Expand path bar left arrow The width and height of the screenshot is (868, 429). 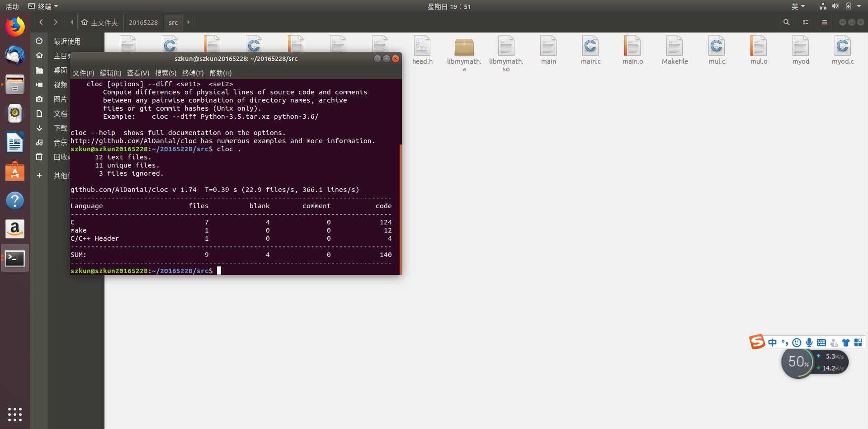click(x=71, y=22)
